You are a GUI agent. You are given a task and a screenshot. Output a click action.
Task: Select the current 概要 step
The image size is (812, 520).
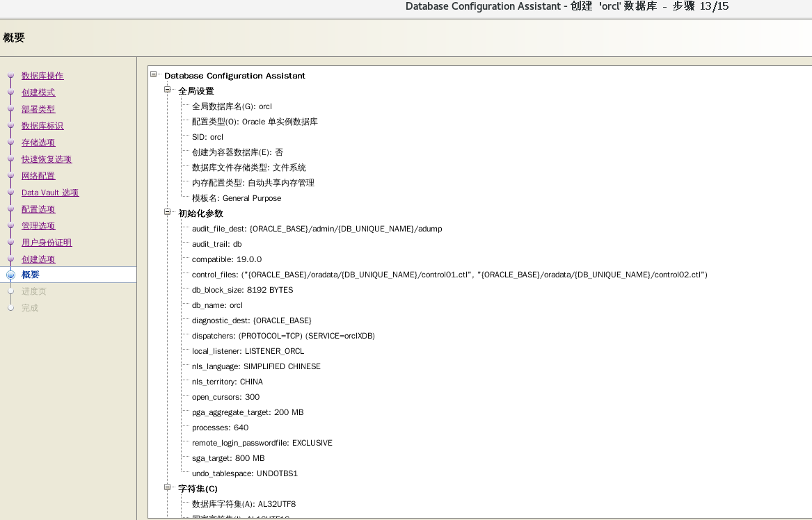tap(31, 275)
